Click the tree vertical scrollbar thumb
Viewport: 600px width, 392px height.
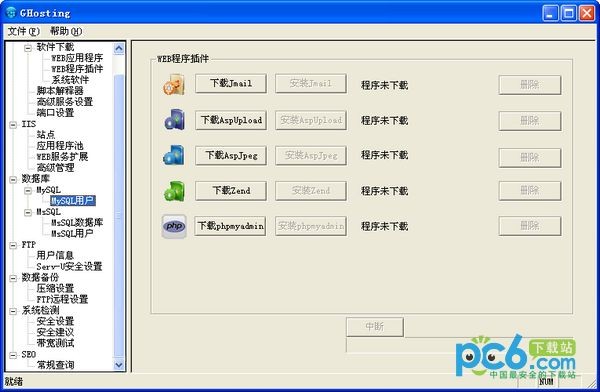(x=119, y=216)
